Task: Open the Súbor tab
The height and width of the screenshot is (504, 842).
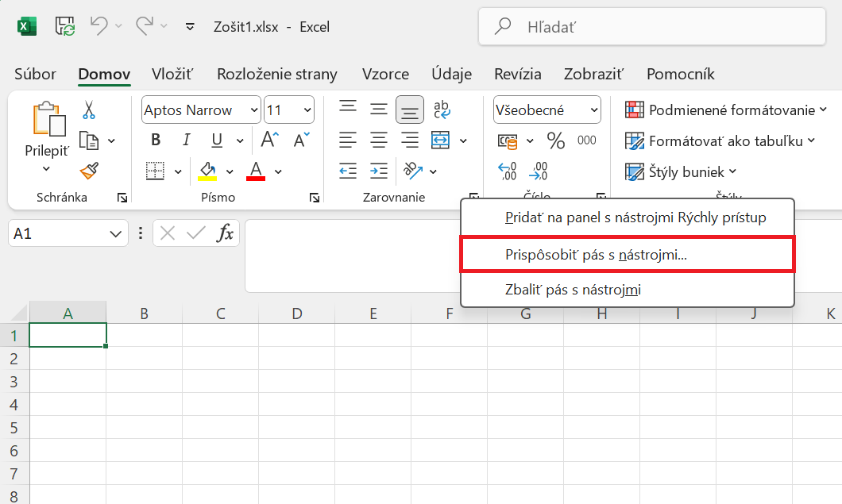Action: [35, 74]
